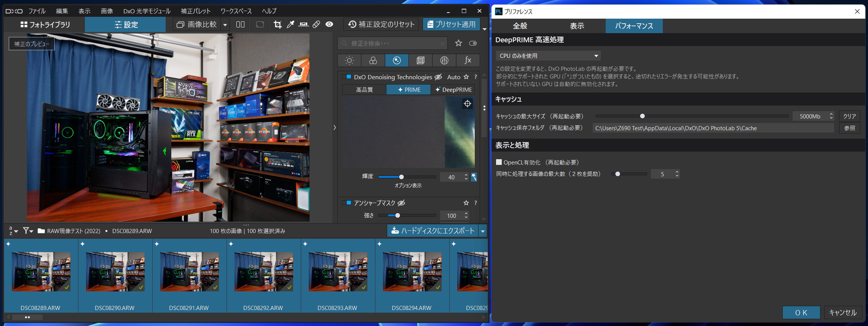The height and width of the screenshot is (326, 868).
Task: Open the DxO 光学モジュール menu
Action: click(147, 11)
